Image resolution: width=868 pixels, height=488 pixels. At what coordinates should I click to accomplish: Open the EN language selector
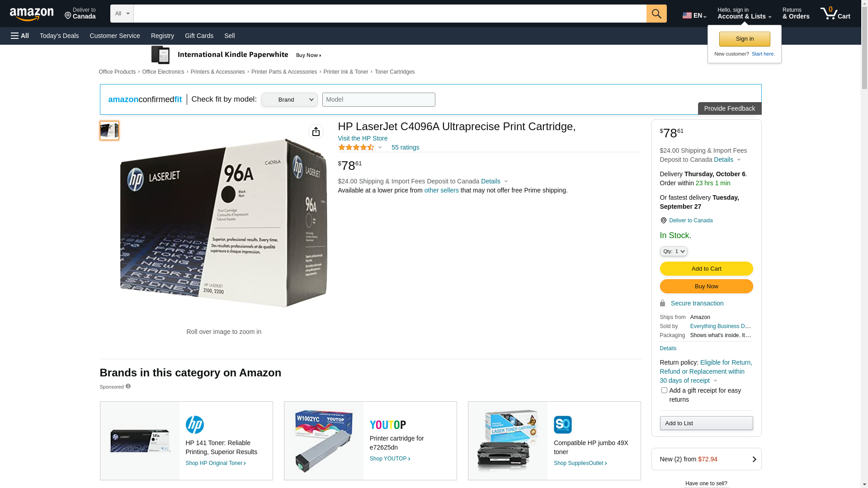coord(694,15)
